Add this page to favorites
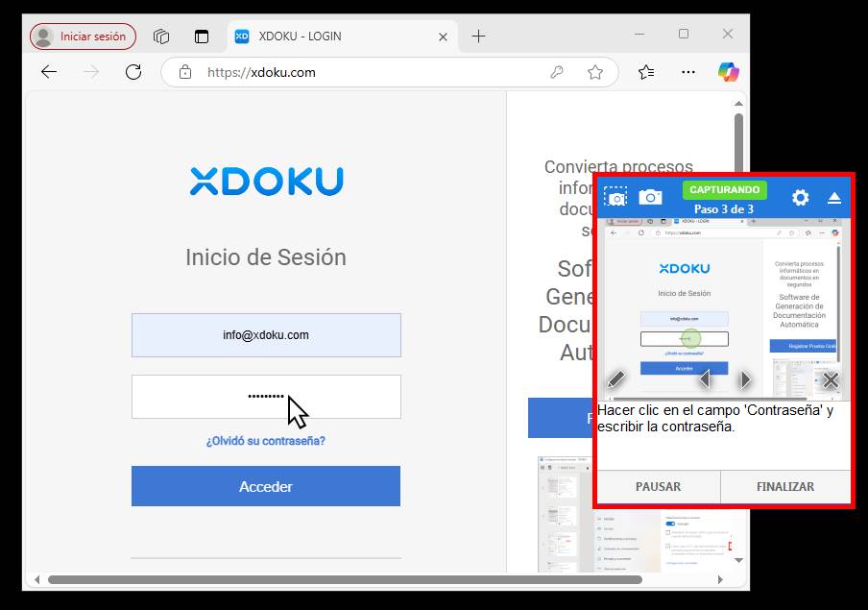The image size is (868, 610). coord(595,72)
